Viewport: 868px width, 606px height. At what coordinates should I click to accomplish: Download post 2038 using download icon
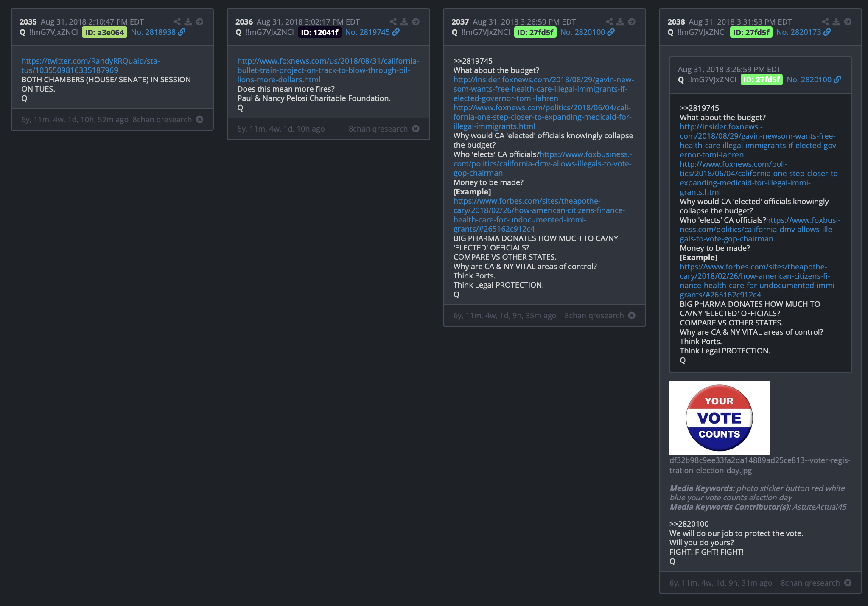(x=836, y=22)
